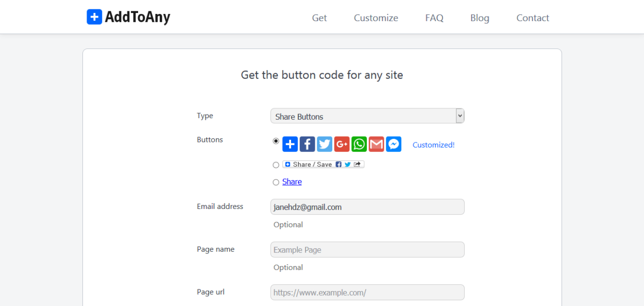Click the Page url label
This screenshot has height=306, width=644.
(211, 292)
